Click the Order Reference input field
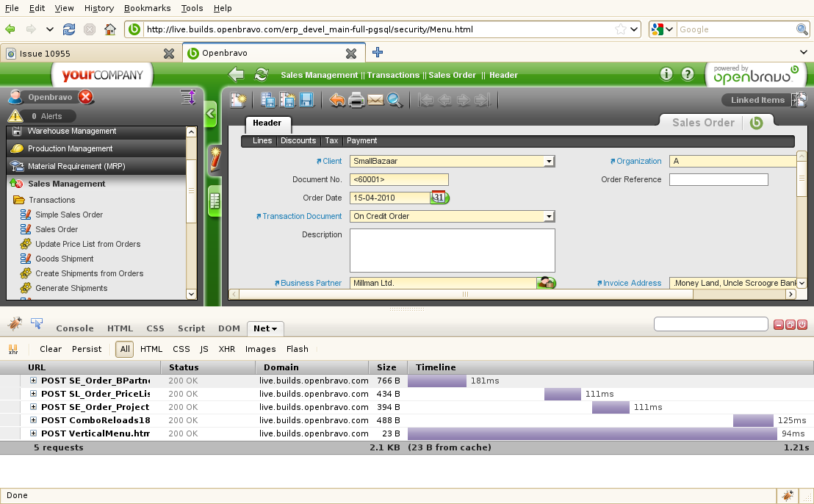This screenshot has height=504, width=814. tap(718, 179)
